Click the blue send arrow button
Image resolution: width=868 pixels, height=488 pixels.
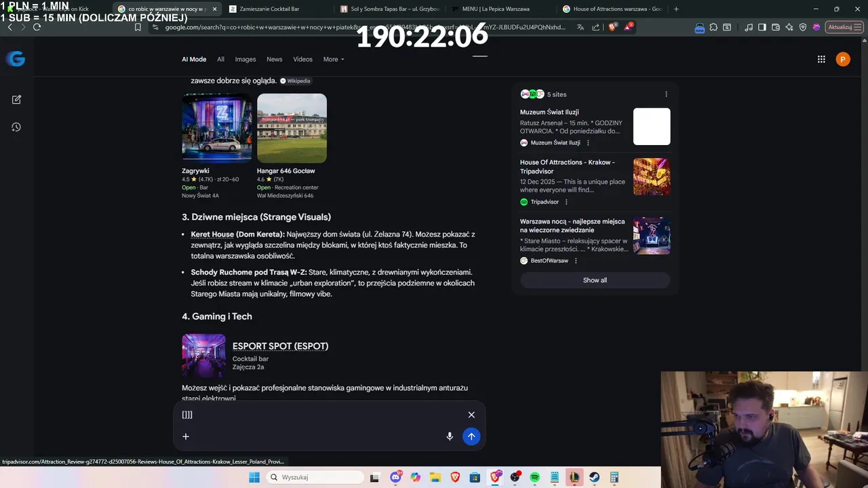[471, 436]
